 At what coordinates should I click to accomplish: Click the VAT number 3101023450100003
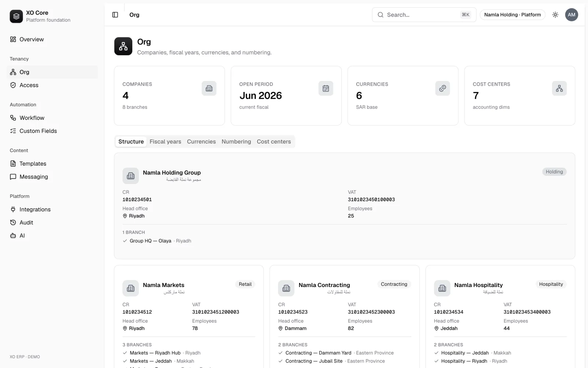tap(371, 199)
